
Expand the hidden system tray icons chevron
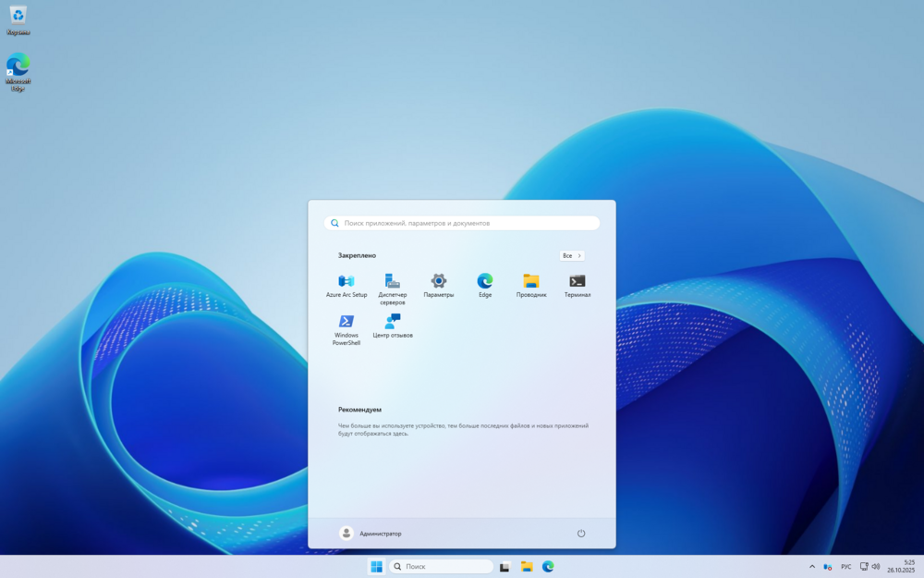[812, 567]
